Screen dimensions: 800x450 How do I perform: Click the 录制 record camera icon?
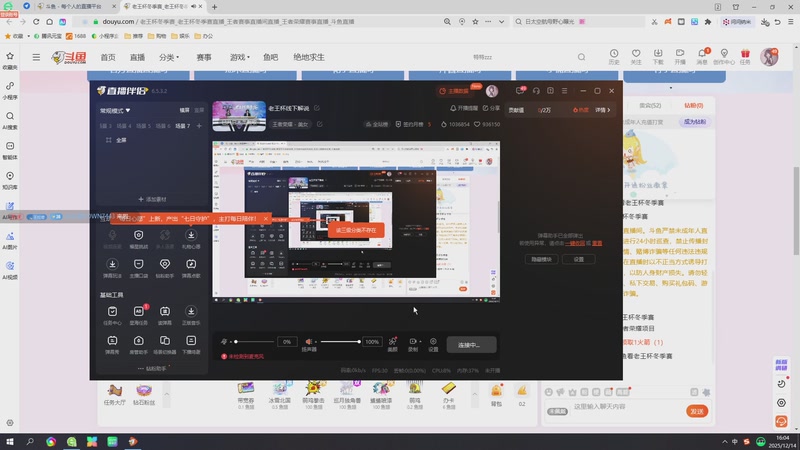click(413, 341)
